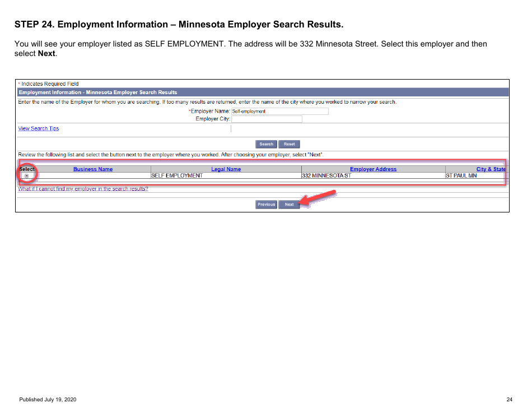
Task: Sort results by Legal Name column
Action: coord(226,169)
